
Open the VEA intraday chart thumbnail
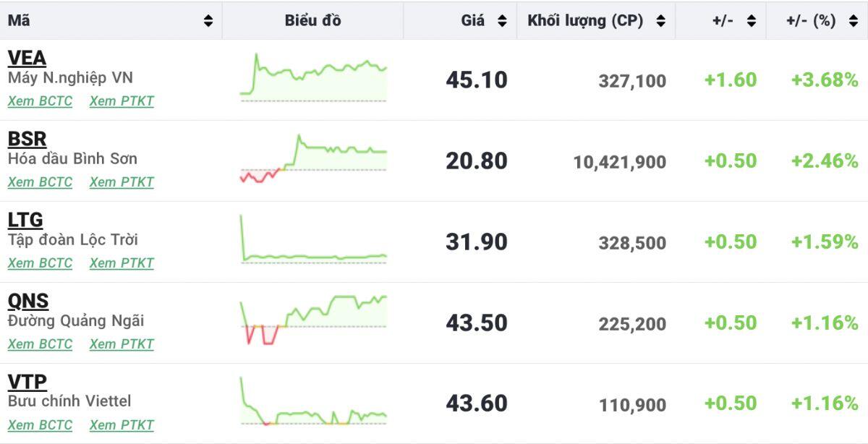(313, 77)
